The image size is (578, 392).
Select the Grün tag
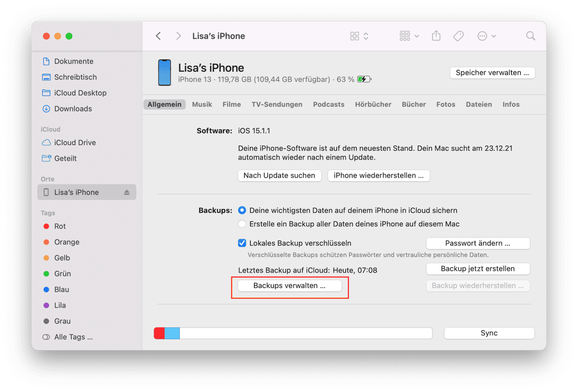[62, 274]
